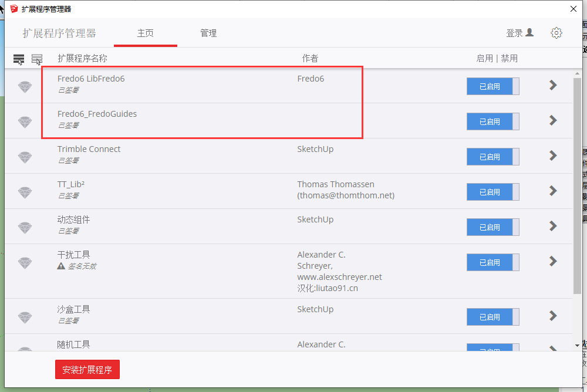Switch to the 管理 tab

208,33
